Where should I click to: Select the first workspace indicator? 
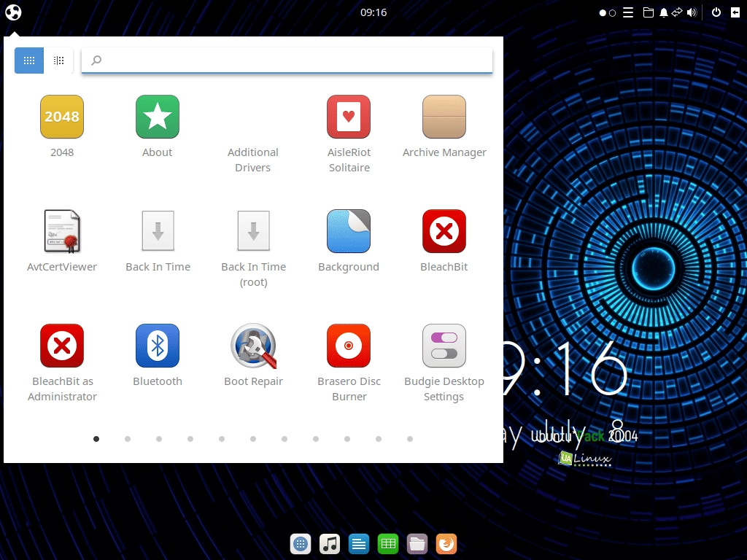pos(603,13)
